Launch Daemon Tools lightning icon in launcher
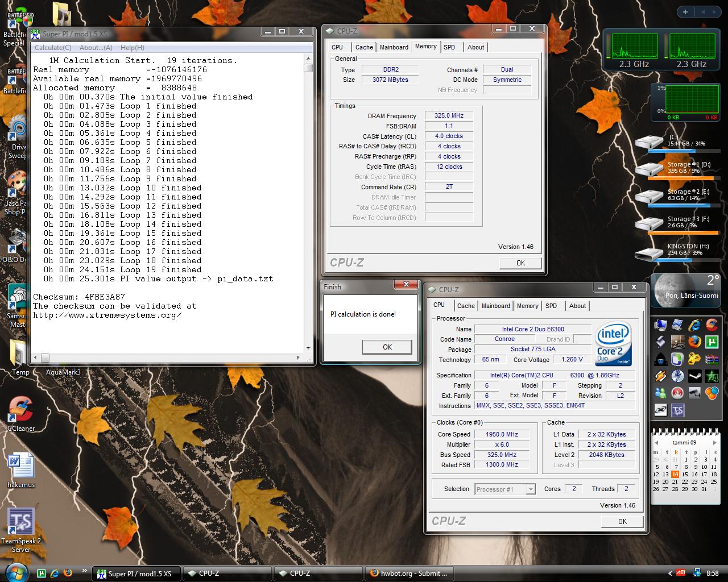 click(x=677, y=376)
